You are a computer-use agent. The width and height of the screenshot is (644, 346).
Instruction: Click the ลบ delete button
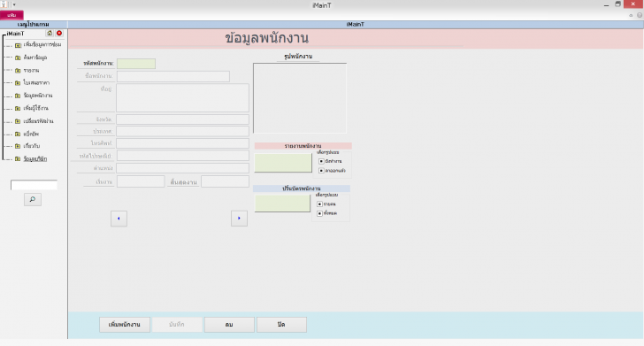229,325
